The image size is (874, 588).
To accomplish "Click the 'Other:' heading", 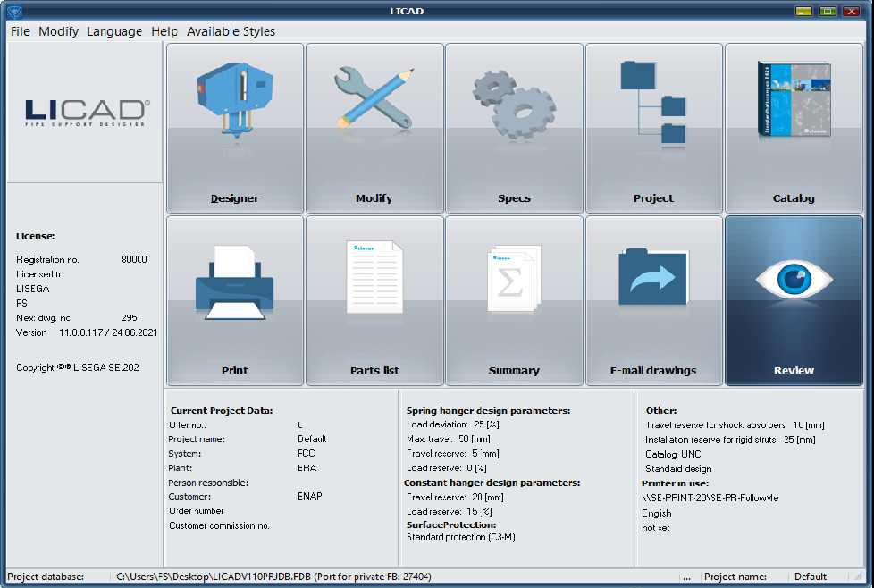I will 661,411.
